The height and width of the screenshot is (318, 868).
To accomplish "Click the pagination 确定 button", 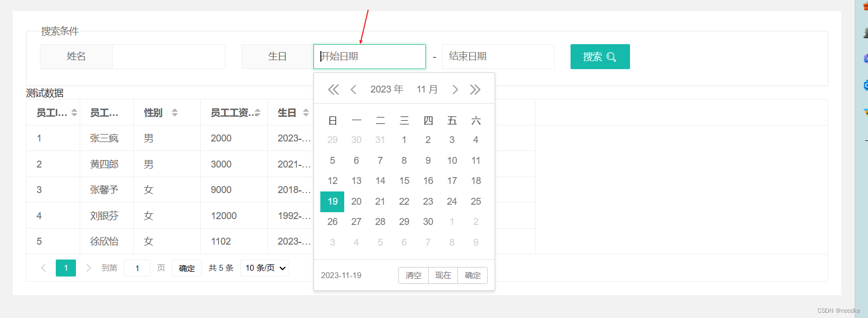I will (186, 268).
